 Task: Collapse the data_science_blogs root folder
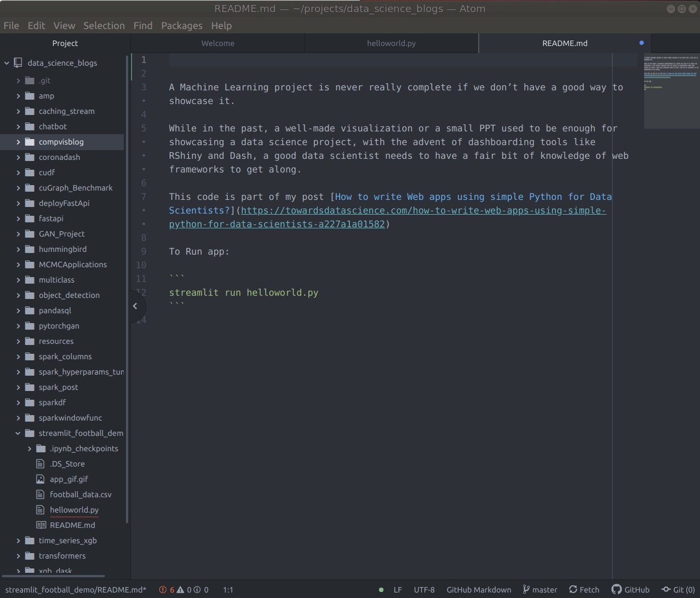click(x=7, y=63)
